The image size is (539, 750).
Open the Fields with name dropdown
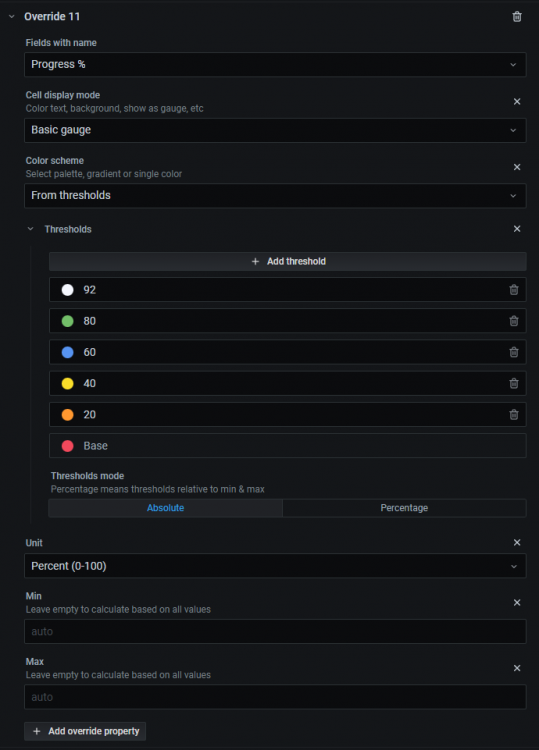tap(275, 65)
